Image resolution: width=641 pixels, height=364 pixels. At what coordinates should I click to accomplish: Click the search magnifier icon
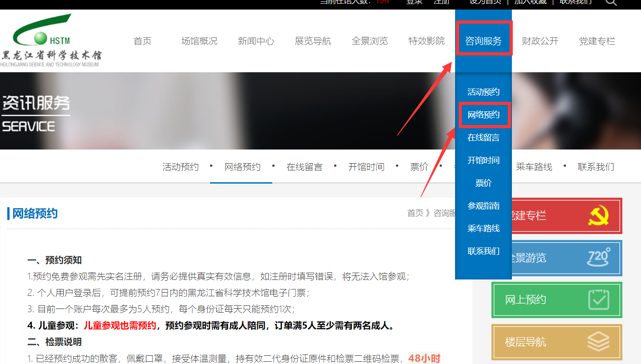point(611,2)
